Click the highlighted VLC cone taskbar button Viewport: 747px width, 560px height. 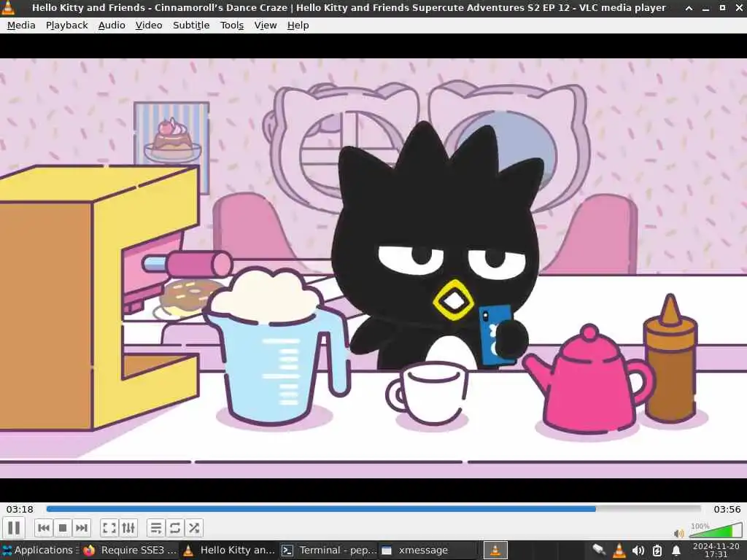(x=495, y=551)
